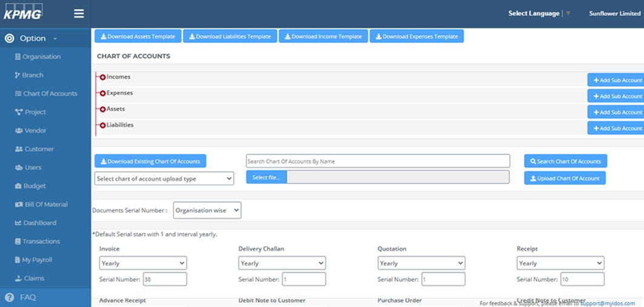The height and width of the screenshot is (307, 644).
Task: Open Documents Serial Number dropdown
Action: (x=207, y=211)
